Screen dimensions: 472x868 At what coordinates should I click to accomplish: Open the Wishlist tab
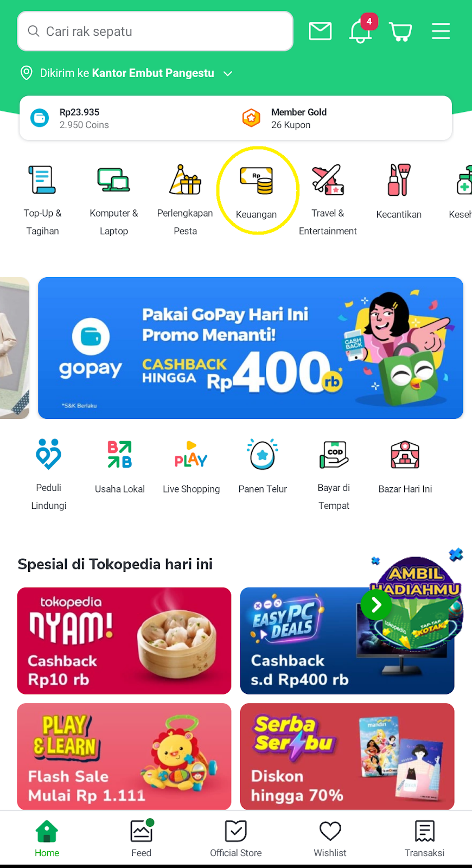pyautogui.click(x=330, y=838)
